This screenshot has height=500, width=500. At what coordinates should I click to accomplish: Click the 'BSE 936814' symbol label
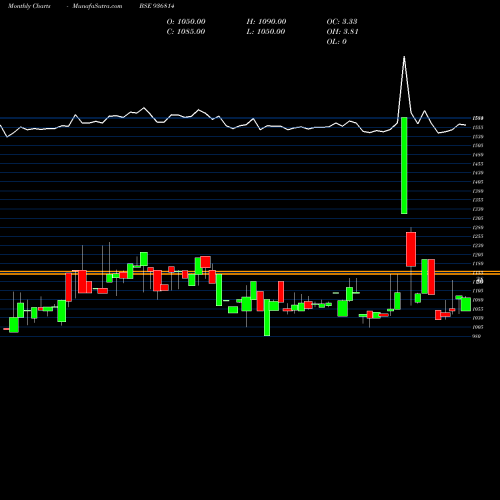click(156, 6)
